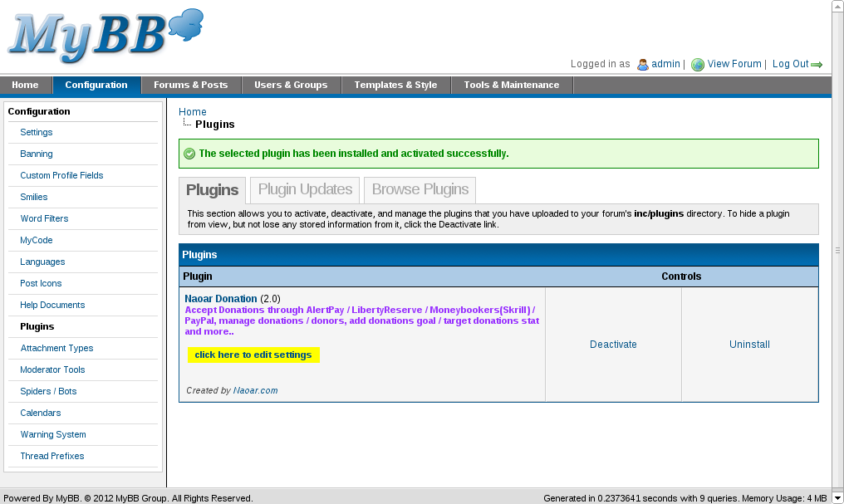844x504 pixels.
Task: Switch to the Plugin Updates tab
Action: coord(305,189)
